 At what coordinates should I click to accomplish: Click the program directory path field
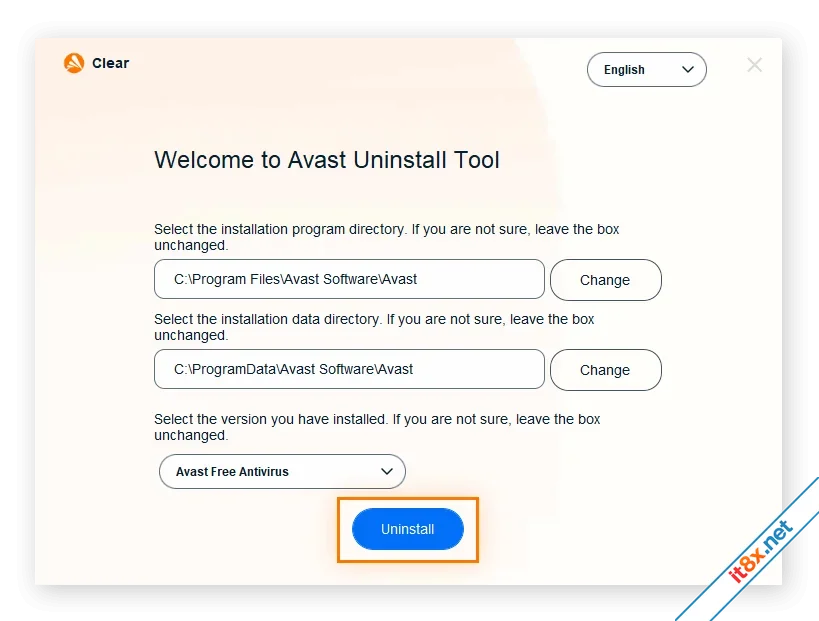click(349, 279)
